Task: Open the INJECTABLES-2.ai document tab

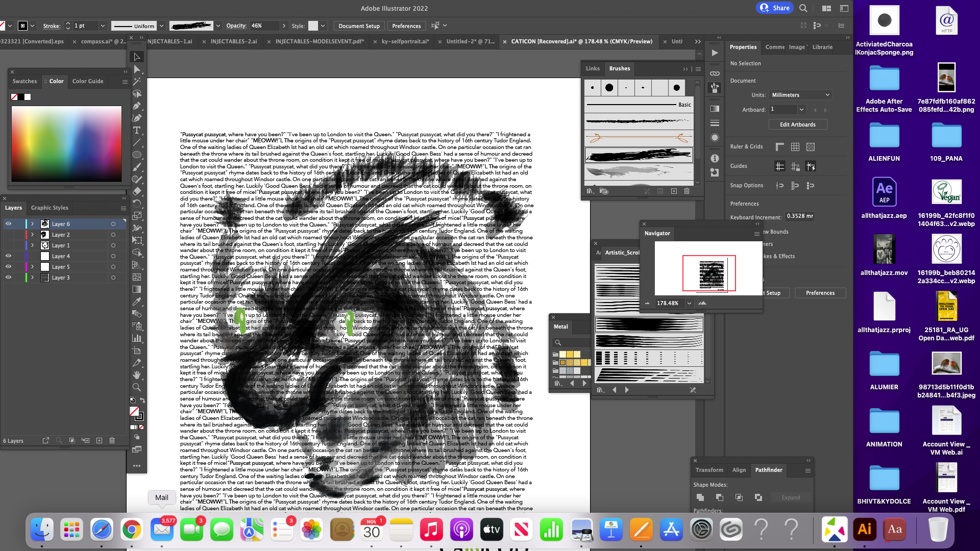Action: pyautogui.click(x=234, y=41)
